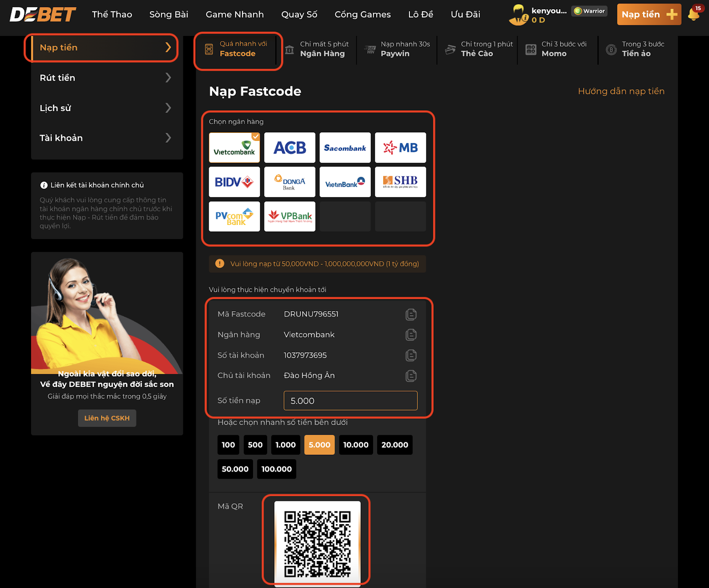
Task: Copy the account holder name Đào Hồng Ân
Action: click(x=411, y=375)
